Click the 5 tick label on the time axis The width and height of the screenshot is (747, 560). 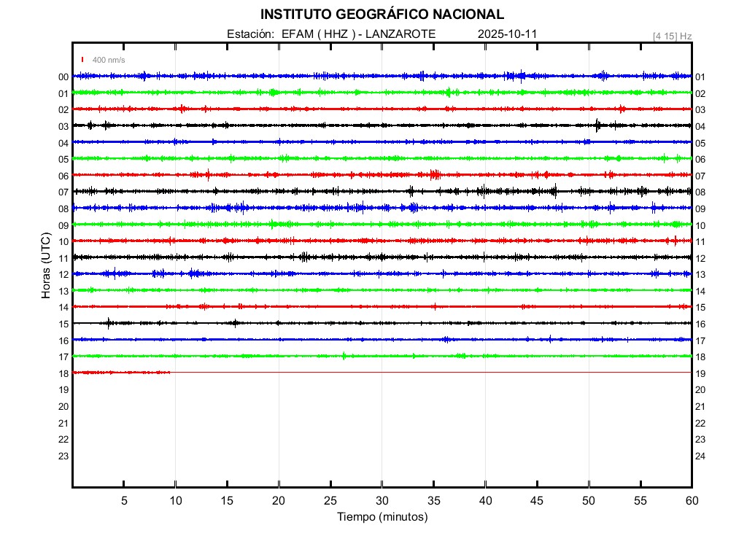(x=124, y=501)
